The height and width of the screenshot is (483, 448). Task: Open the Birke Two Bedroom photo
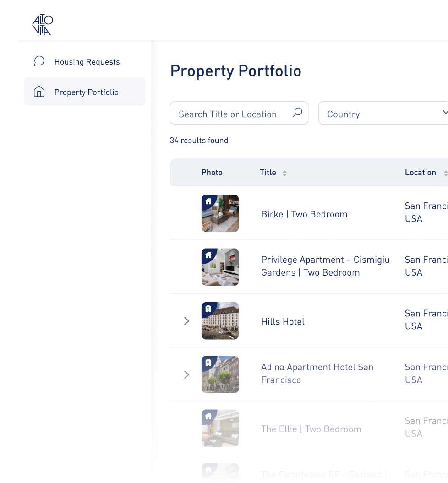(x=220, y=213)
